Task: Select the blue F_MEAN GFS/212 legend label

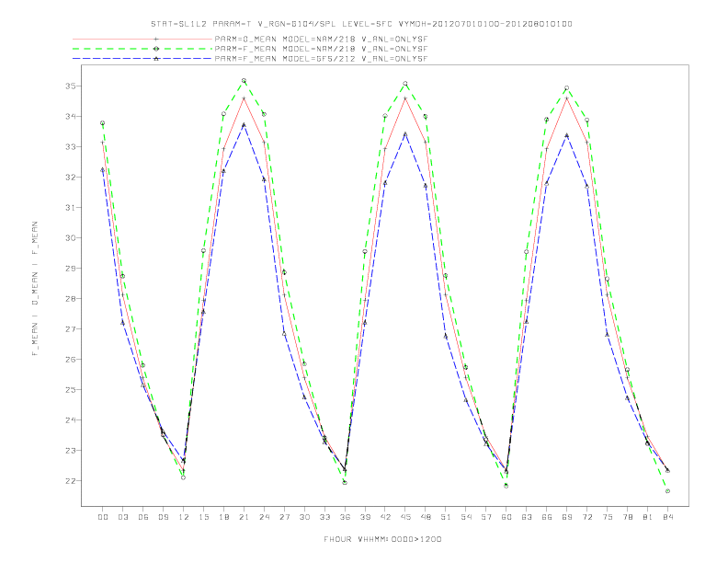Action: tap(321, 59)
